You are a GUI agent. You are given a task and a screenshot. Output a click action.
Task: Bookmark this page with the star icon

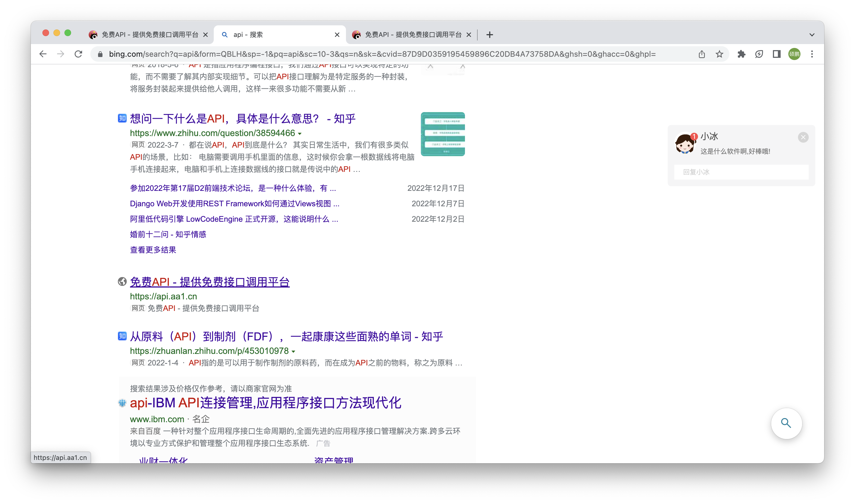pyautogui.click(x=719, y=54)
